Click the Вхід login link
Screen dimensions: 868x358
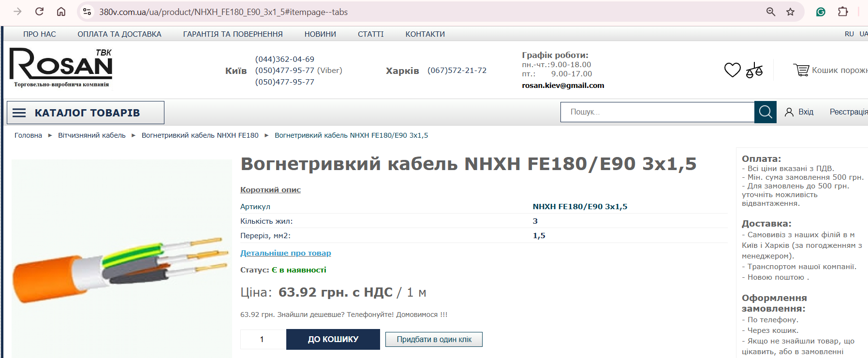(x=806, y=112)
